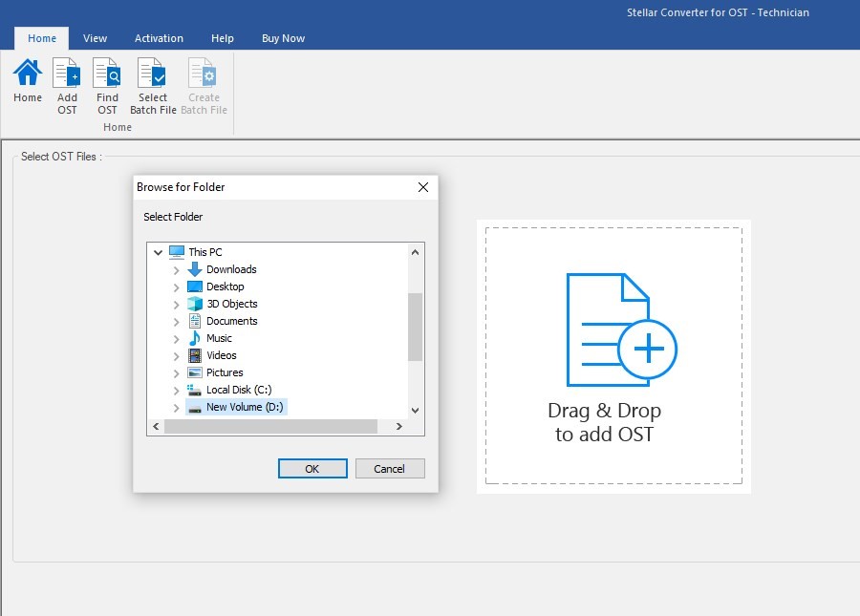Expand the Local Disk (C:) node
This screenshot has height=616, width=860.
(x=176, y=391)
